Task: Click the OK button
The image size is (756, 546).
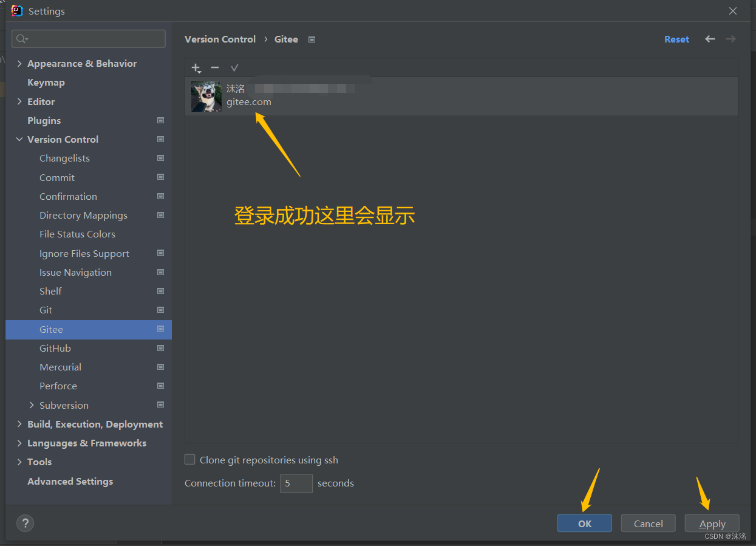Action: click(x=584, y=523)
